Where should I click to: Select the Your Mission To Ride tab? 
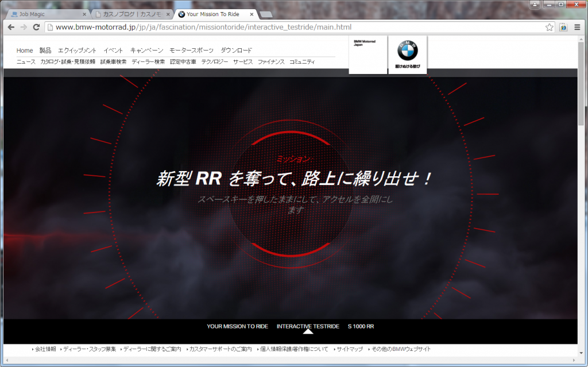[x=216, y=14]
